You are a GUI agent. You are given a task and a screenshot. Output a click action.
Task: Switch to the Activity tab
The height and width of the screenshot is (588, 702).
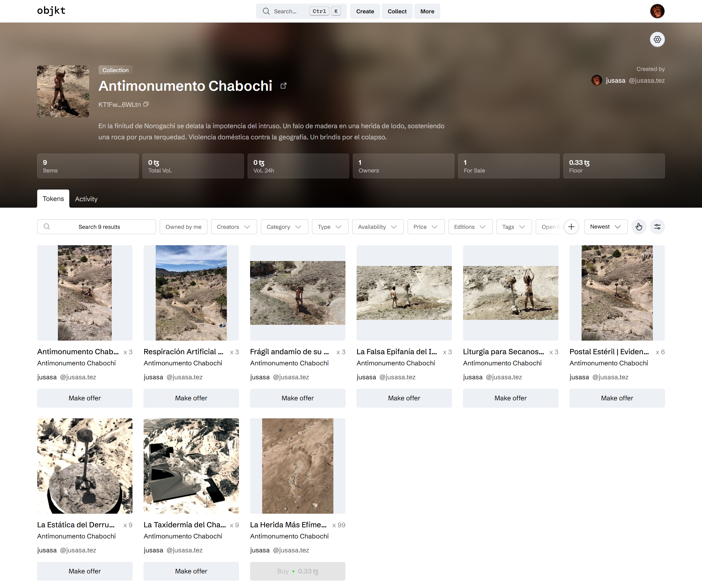pos(86,199)
